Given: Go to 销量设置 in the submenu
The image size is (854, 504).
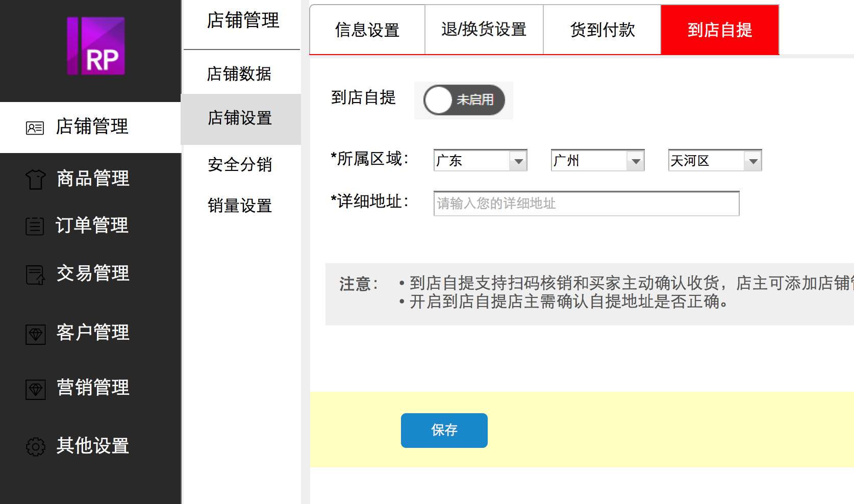Looking at the screenshot, I should (240, 206).
